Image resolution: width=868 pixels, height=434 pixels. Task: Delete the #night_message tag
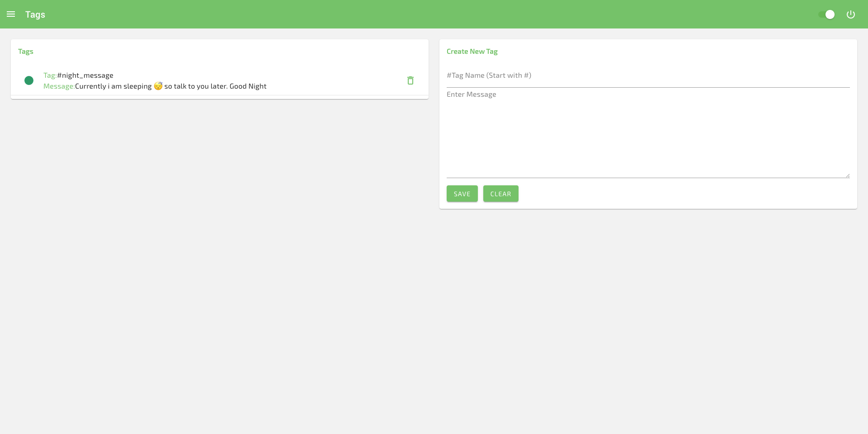410,80
